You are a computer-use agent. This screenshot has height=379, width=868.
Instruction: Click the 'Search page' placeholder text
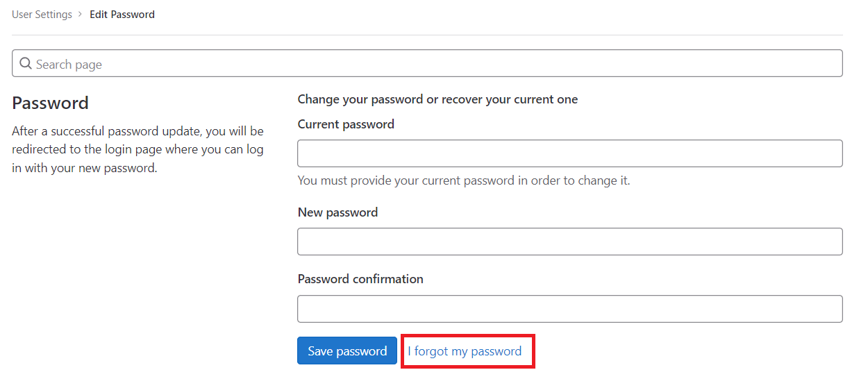(69, 65)
